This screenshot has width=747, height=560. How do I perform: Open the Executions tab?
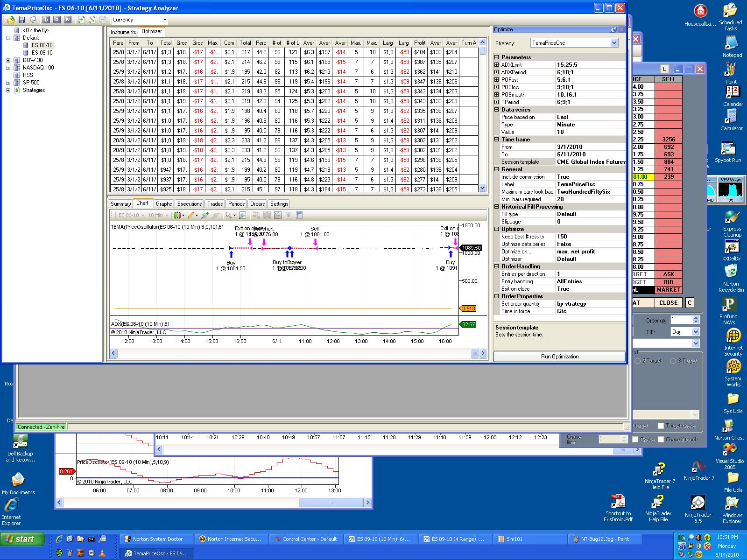[189, 204]
